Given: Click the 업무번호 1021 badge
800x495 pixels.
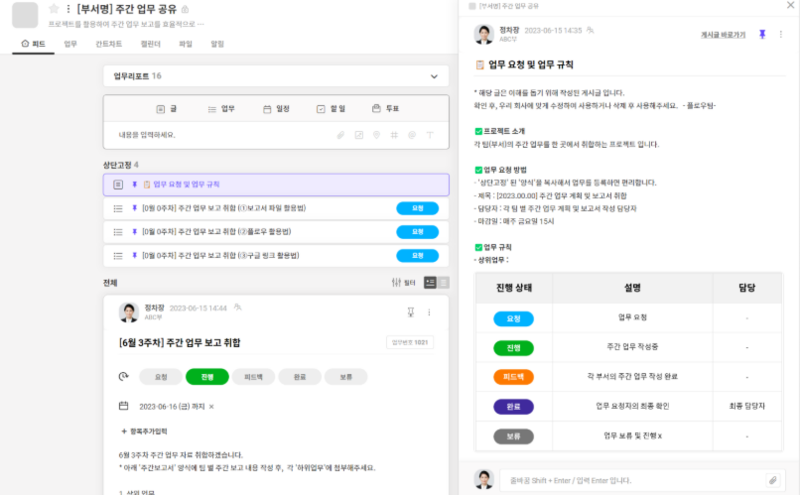Looking at the screenshot, I should (x=410, y=342).
